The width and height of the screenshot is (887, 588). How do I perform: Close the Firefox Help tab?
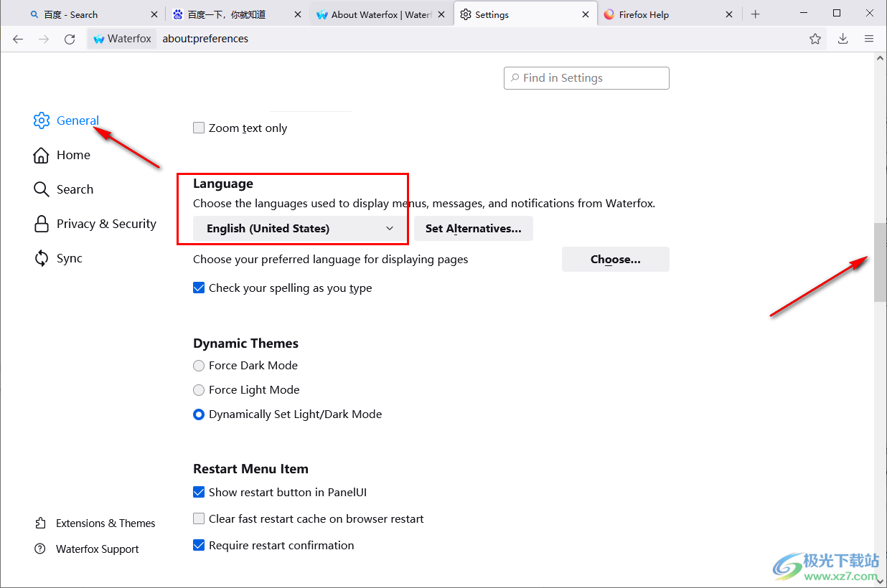(x=729, y=14)
